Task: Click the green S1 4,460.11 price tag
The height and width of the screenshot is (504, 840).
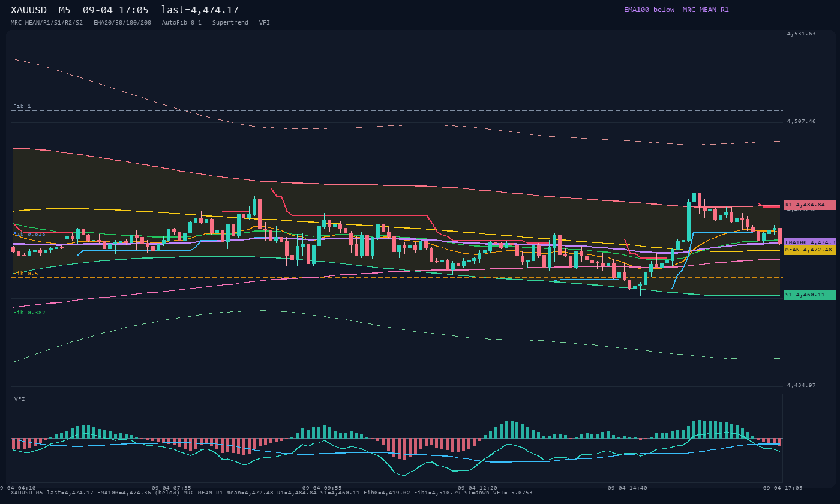Action: 809,295
